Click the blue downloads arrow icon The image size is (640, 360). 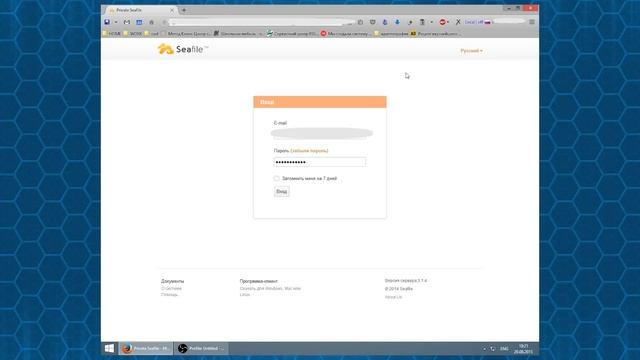click(x=397, y=22)
